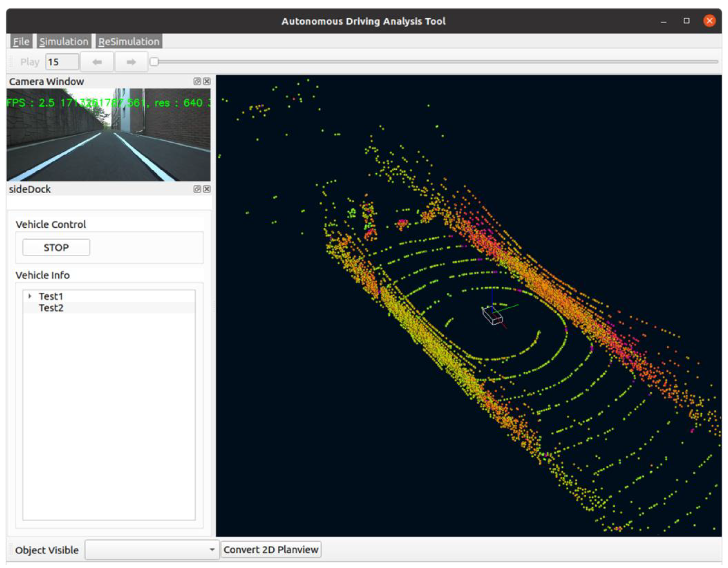Click the next frame right-arrow button

click(x=131, y=62)
